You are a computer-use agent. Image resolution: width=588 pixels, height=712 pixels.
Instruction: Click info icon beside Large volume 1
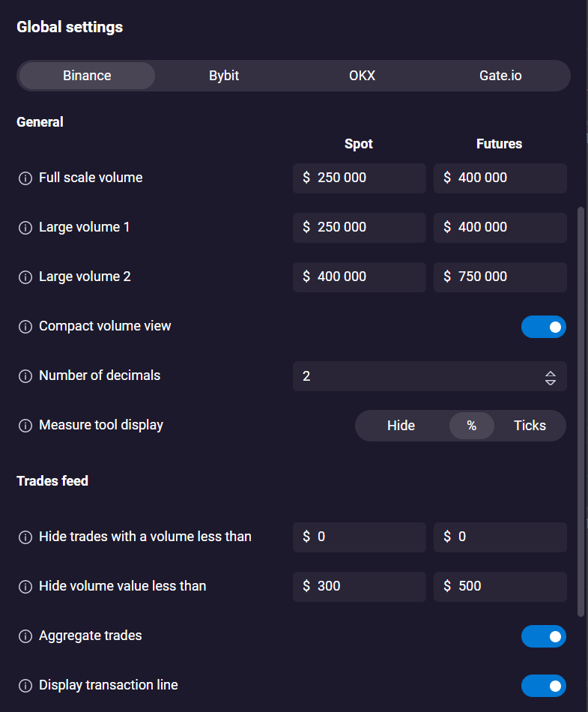(25, 228)
